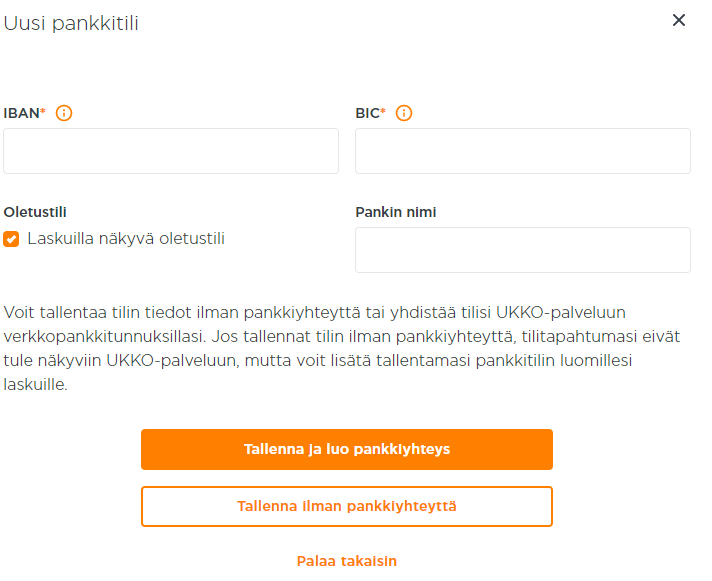Viewport: 712px width, 581px height.
Task: Select 'Tallenna ilman pankkiyhteyttä' button
Action: [x=347, y=507]
